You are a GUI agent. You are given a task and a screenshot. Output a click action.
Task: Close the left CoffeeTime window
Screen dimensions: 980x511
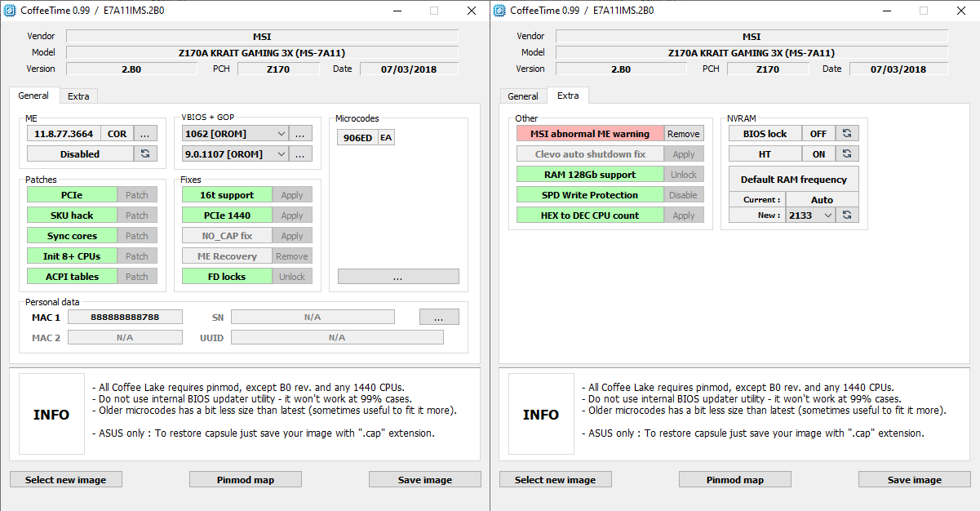point(472,11)
